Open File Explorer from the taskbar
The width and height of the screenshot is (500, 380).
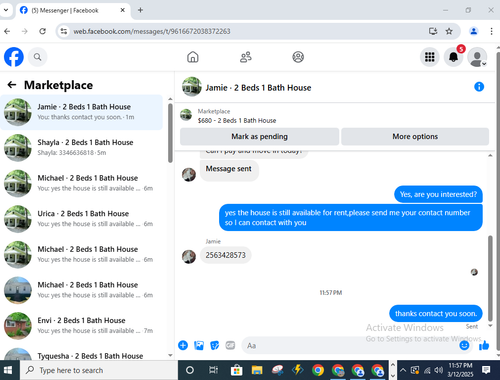(x=257, y=370)
